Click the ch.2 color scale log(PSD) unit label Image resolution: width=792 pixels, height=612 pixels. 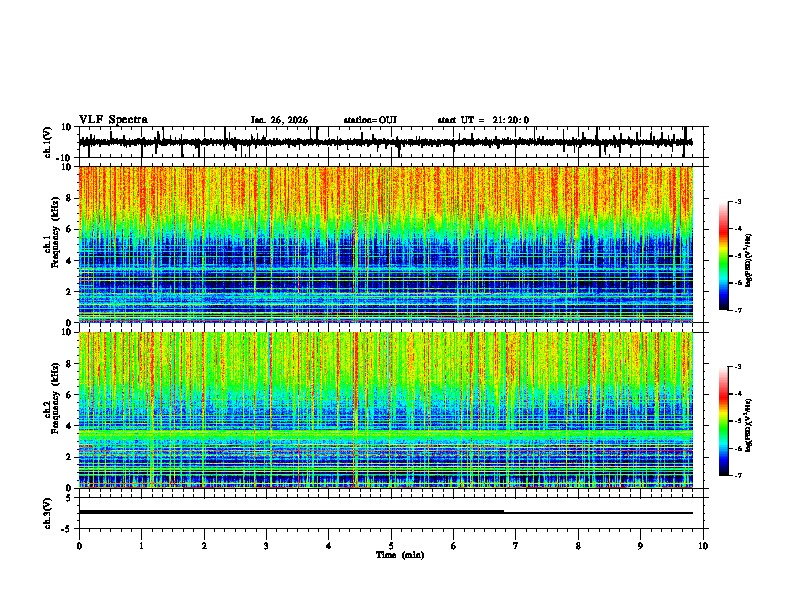coord(749,425)
